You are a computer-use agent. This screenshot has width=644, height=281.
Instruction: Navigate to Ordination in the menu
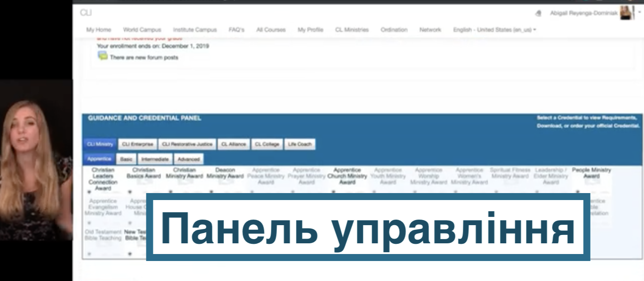394,30
